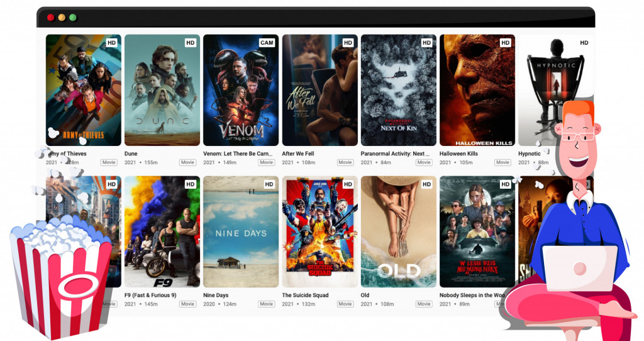
Task: Click the '2021 • 149m' info under Venom
Action: click(219, 163)
